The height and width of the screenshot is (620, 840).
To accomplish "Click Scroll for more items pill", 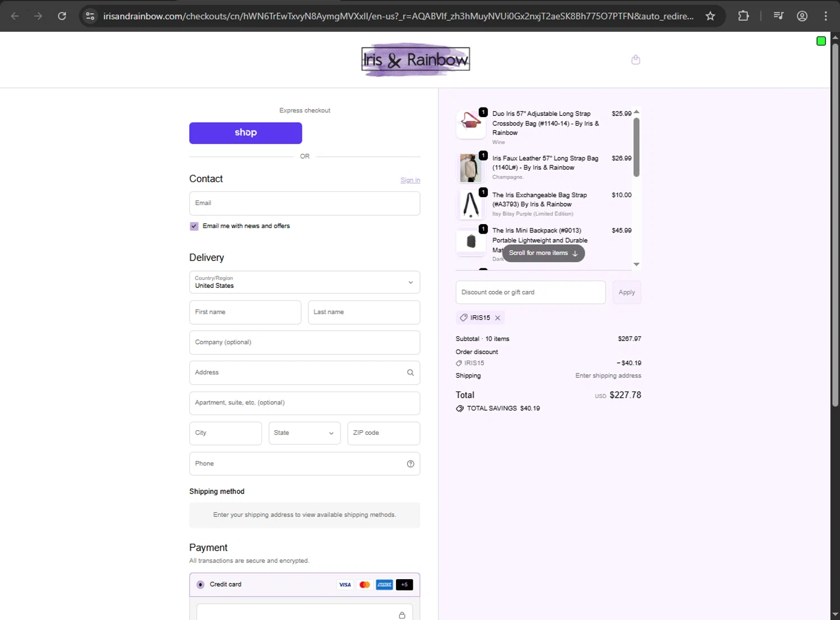I will [543, 253].
